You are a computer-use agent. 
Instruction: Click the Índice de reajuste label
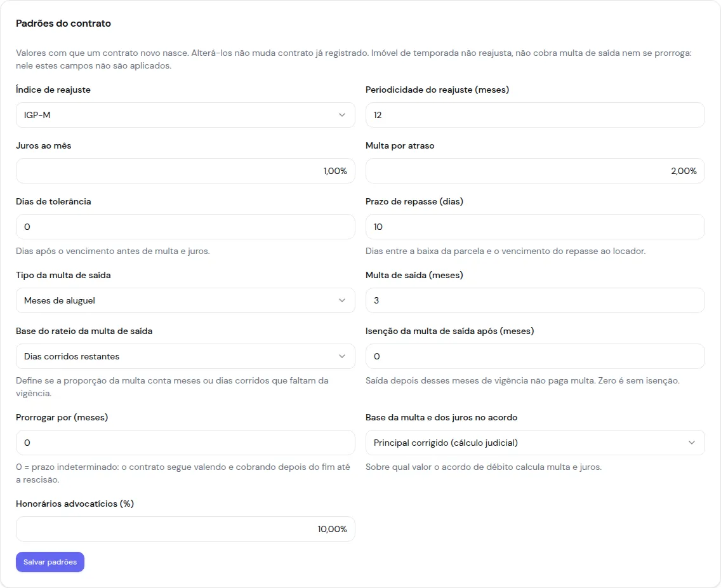[x=53, y=90]
